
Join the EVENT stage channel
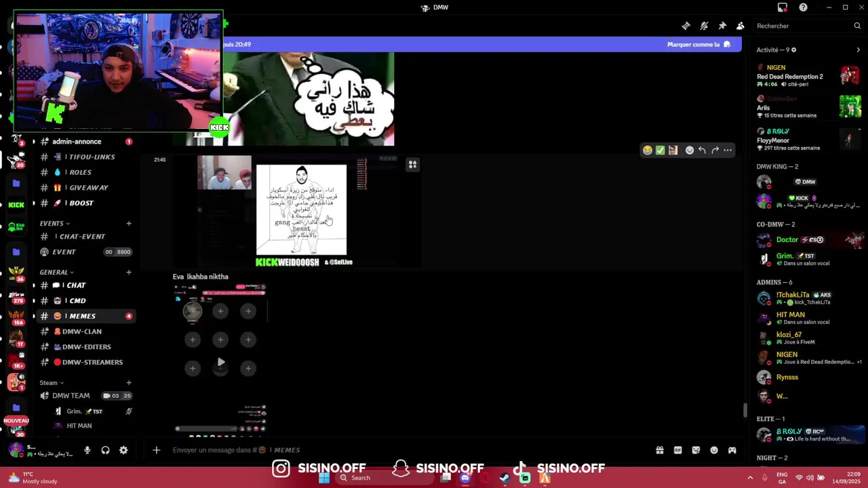point(85,252)
